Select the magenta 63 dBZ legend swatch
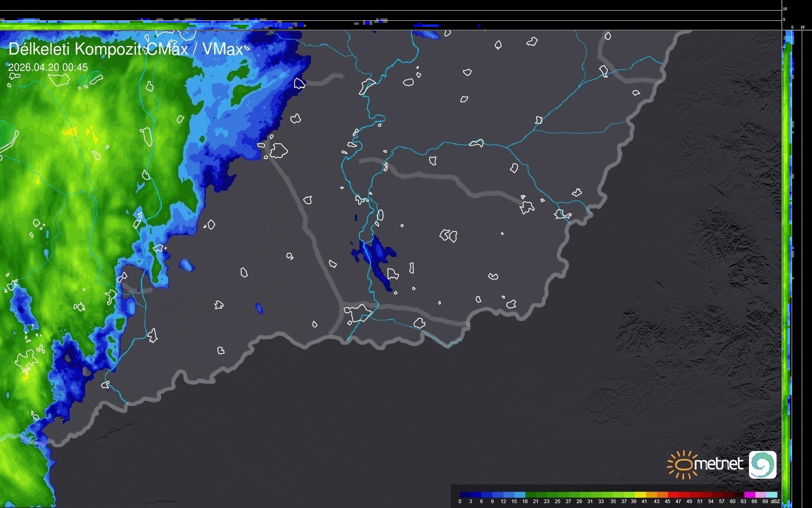Viewport: 812px width, 508px height. click(x=749, y=495)
